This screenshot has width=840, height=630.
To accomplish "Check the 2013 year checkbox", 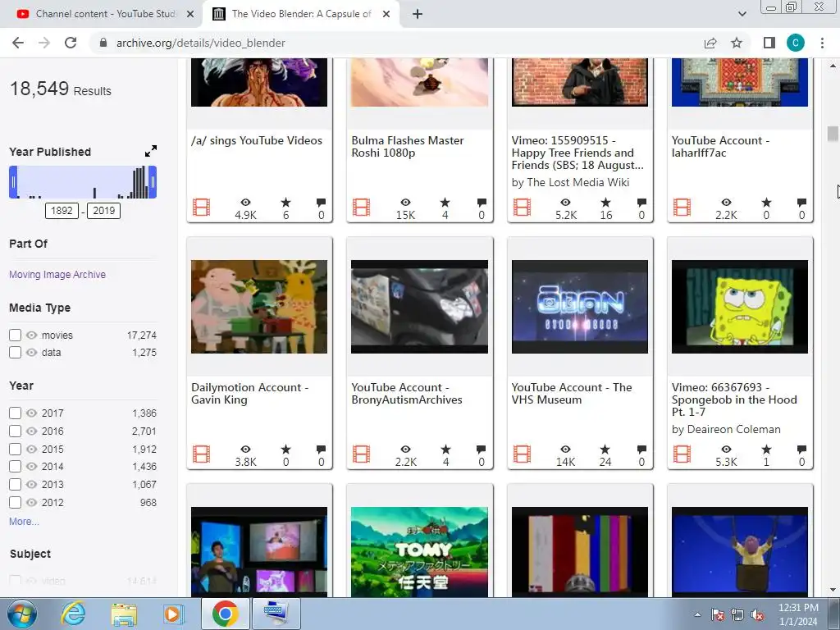I will coord(15,484).
